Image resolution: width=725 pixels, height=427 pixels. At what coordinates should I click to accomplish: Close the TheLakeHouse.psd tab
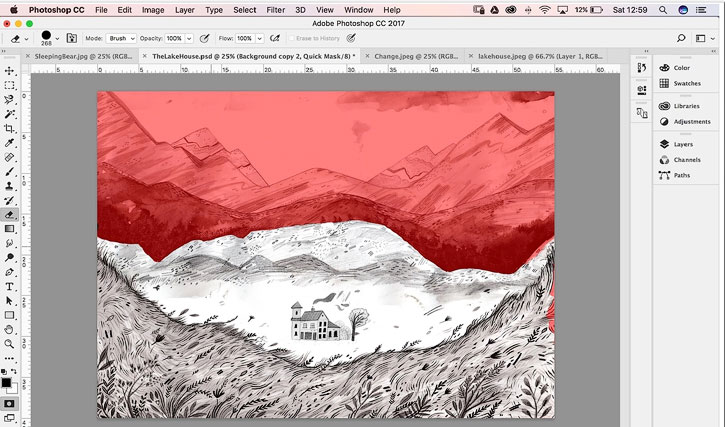145,56
